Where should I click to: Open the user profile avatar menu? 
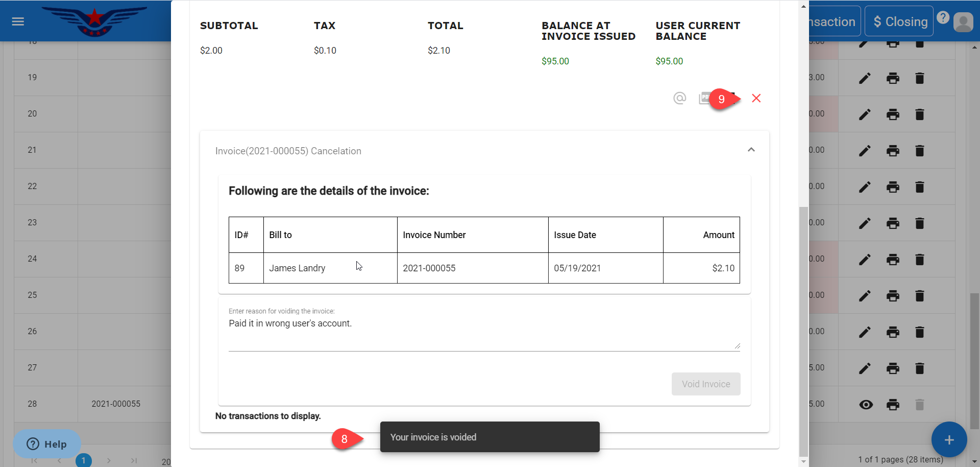(963, 22)
